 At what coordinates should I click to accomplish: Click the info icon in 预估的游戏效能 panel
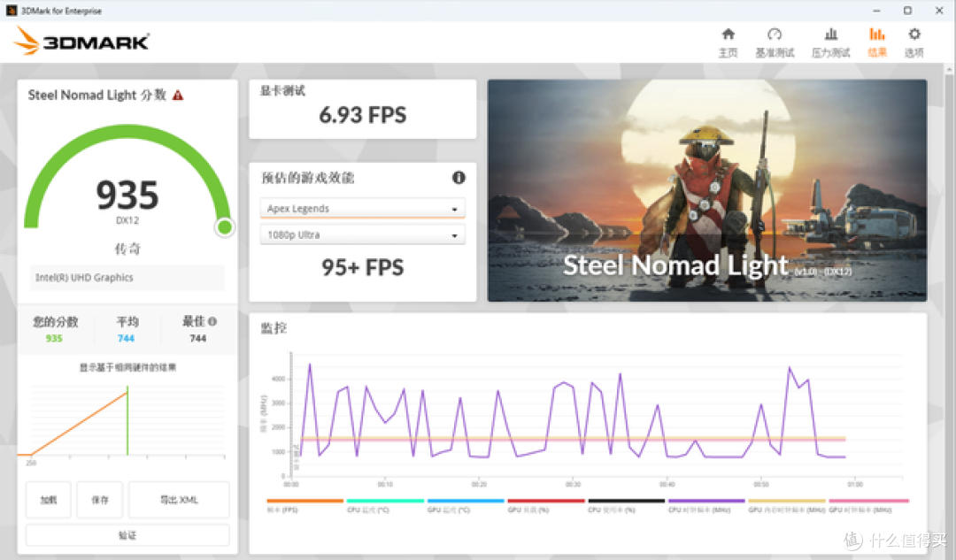pos(459,177)
